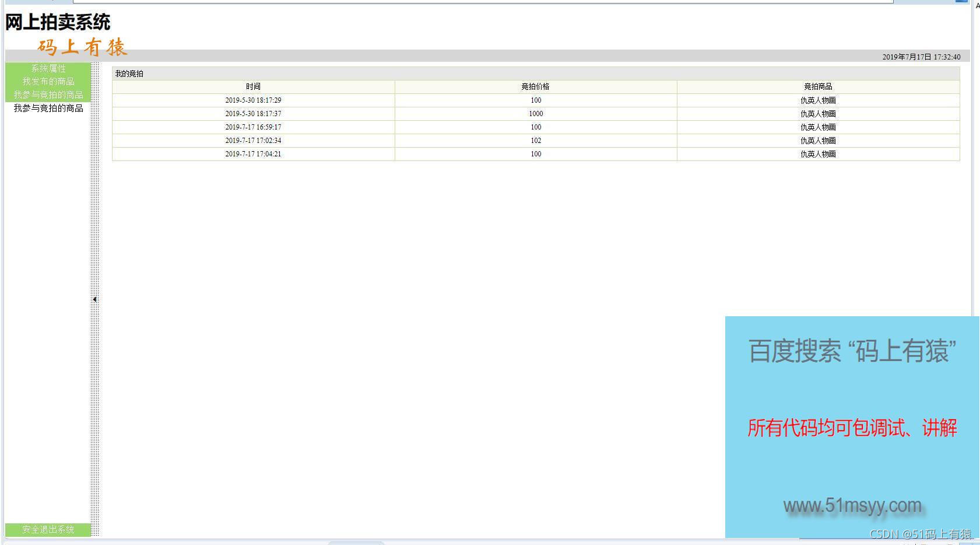This screenshot has height=545, width=980.
Task: Click the 2019年7月17日 17:32:40 clock text
Action: point(921,57)
